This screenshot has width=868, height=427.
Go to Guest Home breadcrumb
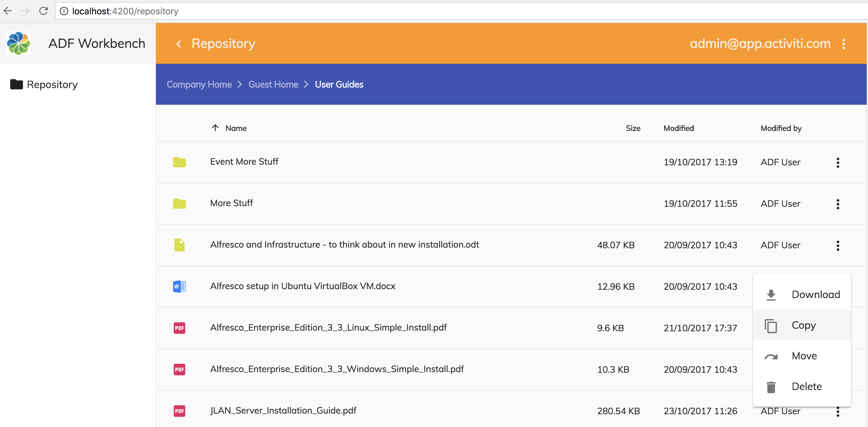pyautogui.click(x=273, y=84)
